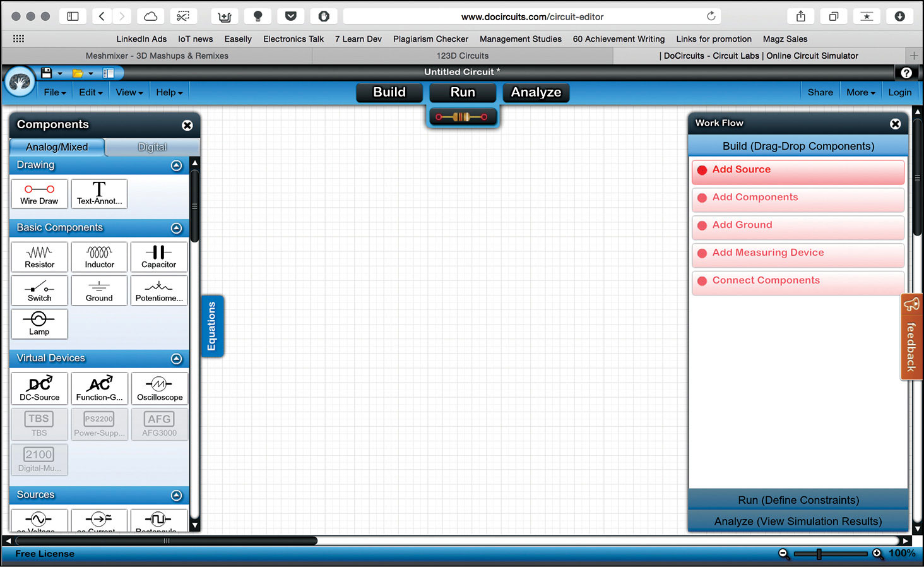Pick the Lamp component
The width and height of the screenshot is (924, 567).
coord(39,324)
